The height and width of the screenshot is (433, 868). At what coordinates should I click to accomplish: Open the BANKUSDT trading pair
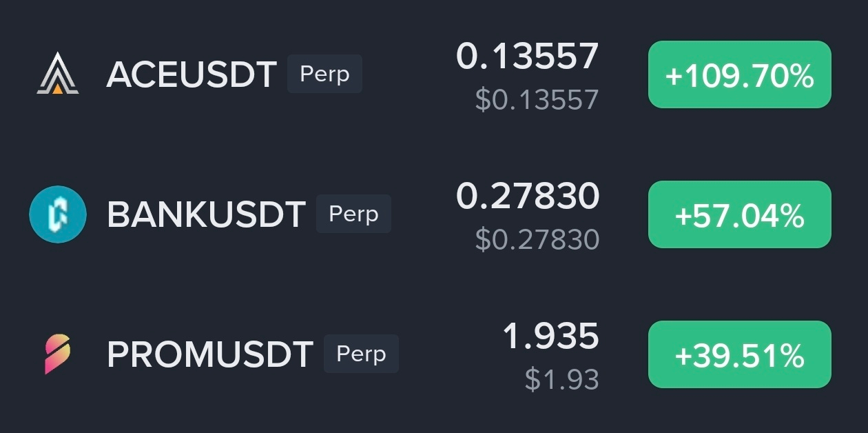[206, 215]
